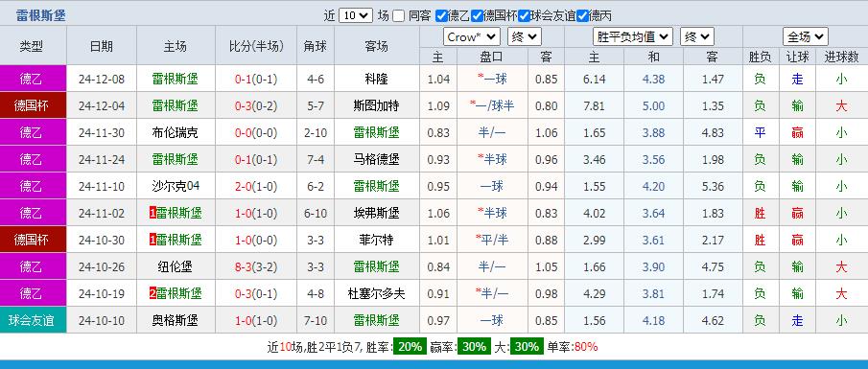Image resolution: width=868 pixels, height=369 pixels.
Task: Click the 类型 column header
Action: click(x=31, y=46)
